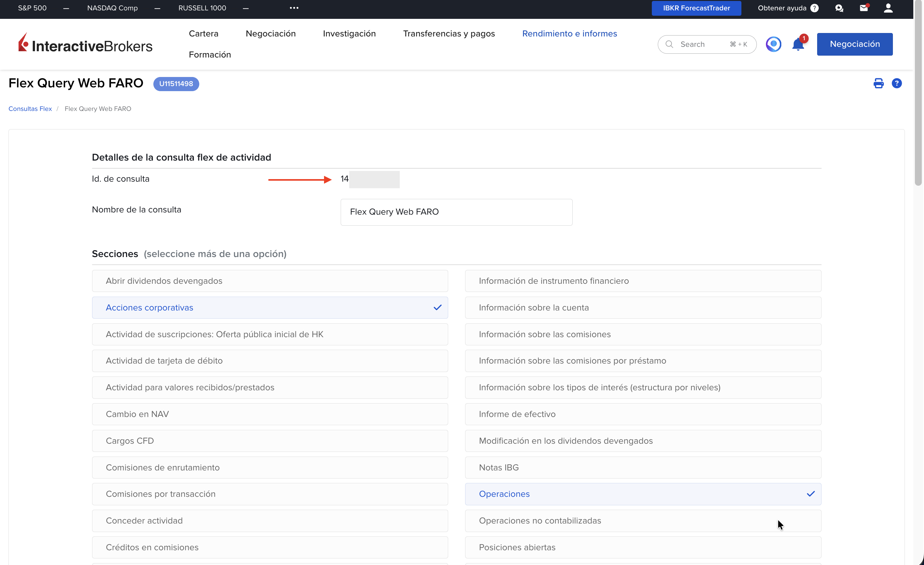Select the Abrir dividendos devengados section
Screen dimensions: 924x565
click(x=270, y=281)
